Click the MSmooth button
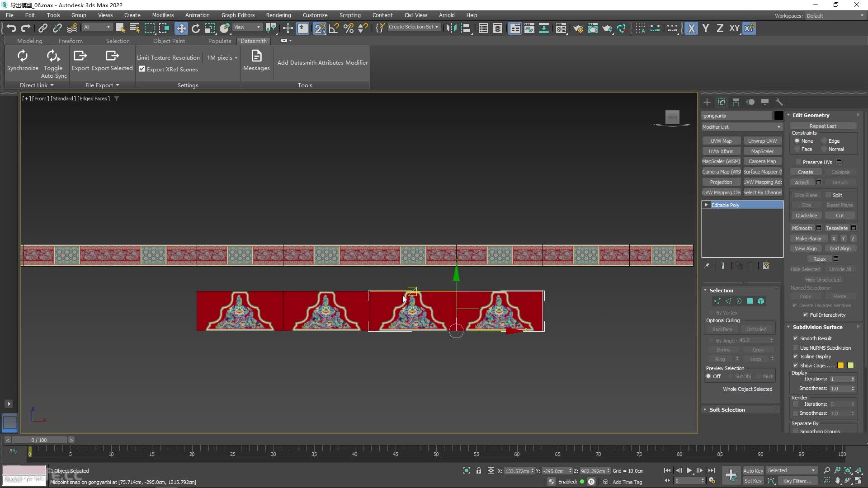The height and width of the screenshot is (488, 868). click(802, 228)
